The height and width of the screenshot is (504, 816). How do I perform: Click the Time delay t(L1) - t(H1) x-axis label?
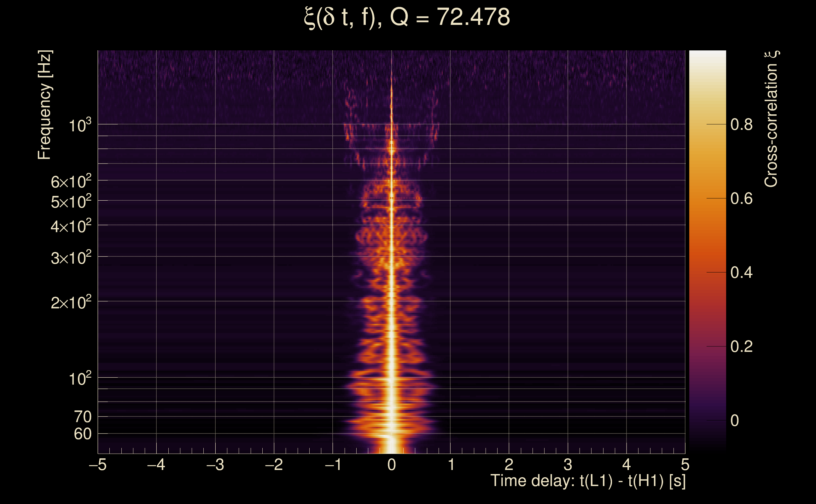point(588,481)
